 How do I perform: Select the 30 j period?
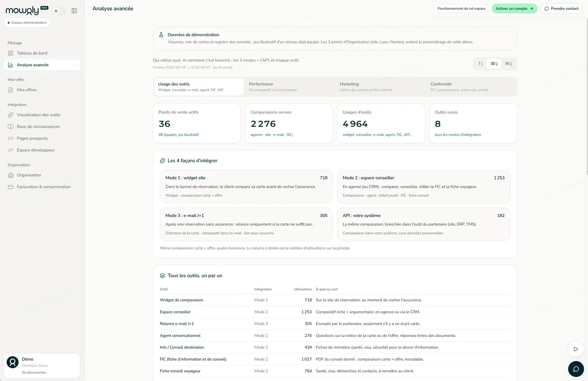tap(494, 63)
